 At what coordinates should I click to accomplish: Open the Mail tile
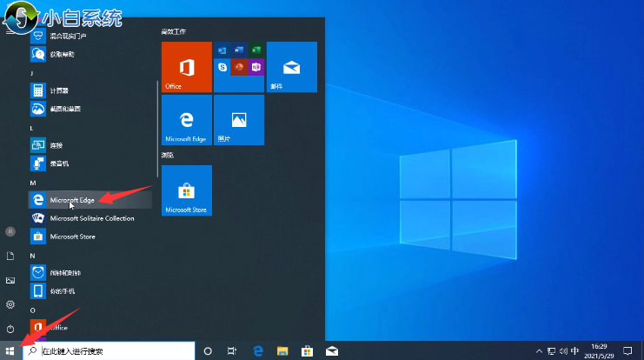[291, 66]
